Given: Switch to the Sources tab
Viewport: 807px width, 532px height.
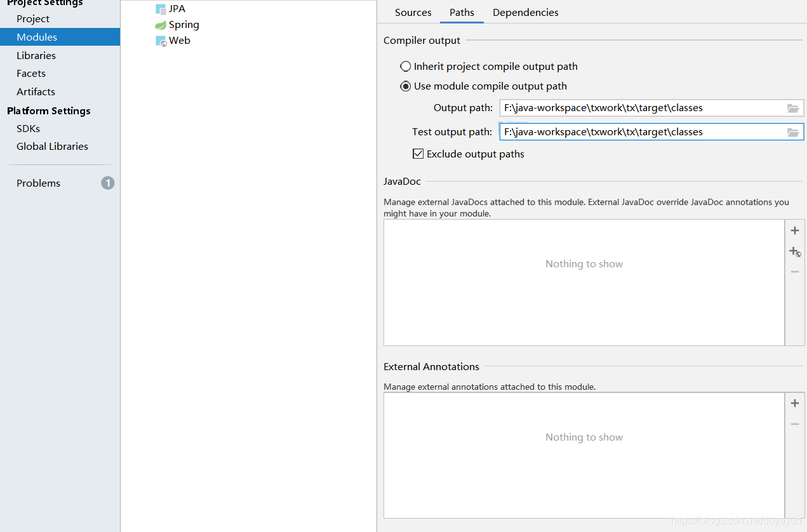Looking at the screenshot, I should click(413, 12).
